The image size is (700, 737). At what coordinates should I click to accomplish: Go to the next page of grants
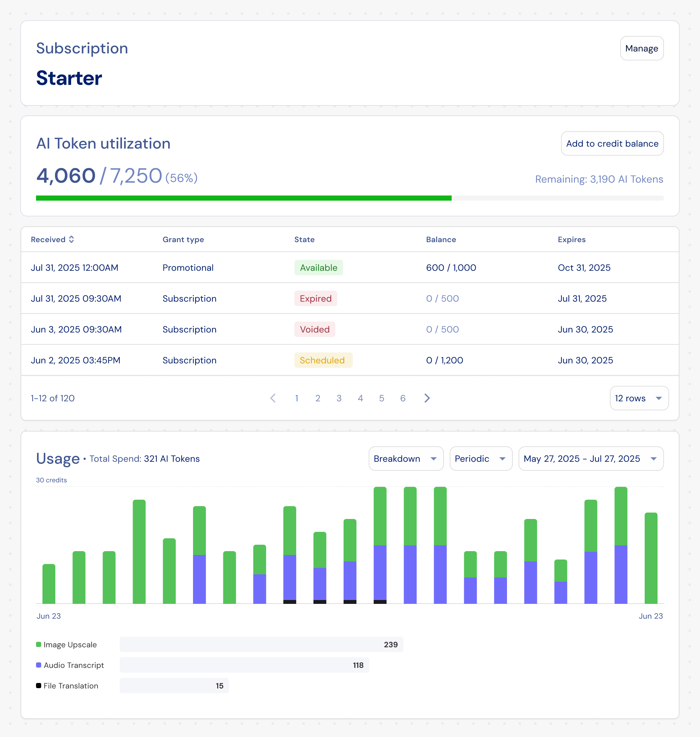(x=427, y=398)
